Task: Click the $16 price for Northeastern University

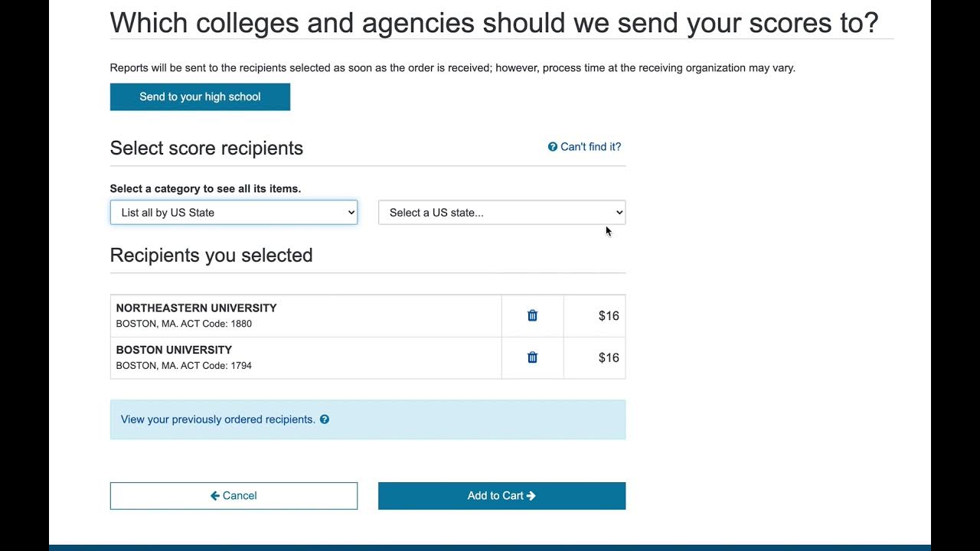Action: [x=609, y=316]
